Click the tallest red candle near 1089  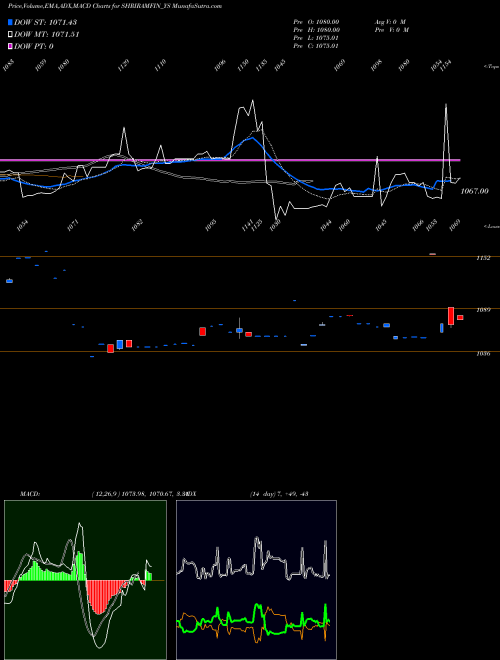(x=451, y=316)
